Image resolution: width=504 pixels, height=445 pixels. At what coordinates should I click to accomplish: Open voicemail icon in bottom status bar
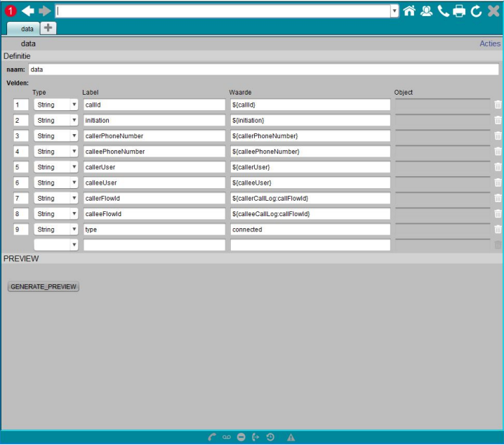point(226,437)
